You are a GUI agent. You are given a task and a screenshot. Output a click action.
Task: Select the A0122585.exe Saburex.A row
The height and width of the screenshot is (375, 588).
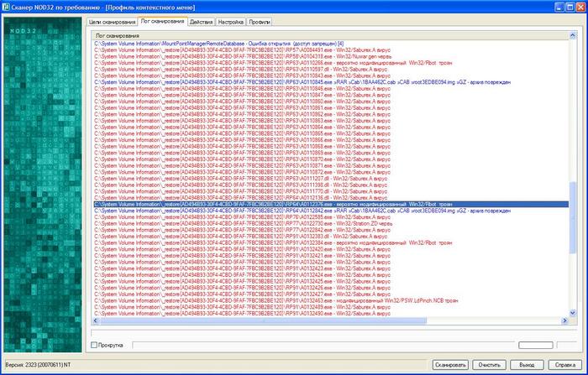(x=331, y=217)
